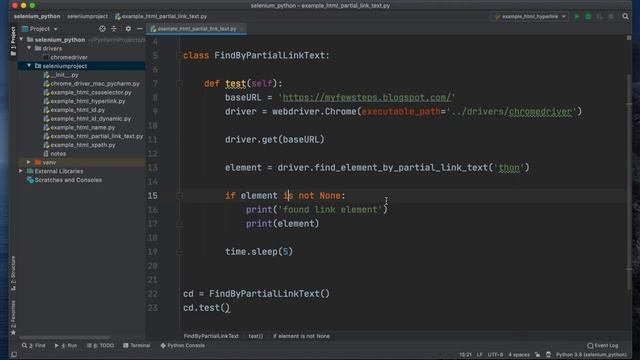Click the Project panel horizontal scrollbar
The height and width of the screenshot is (360, 640).
(64, 338)
